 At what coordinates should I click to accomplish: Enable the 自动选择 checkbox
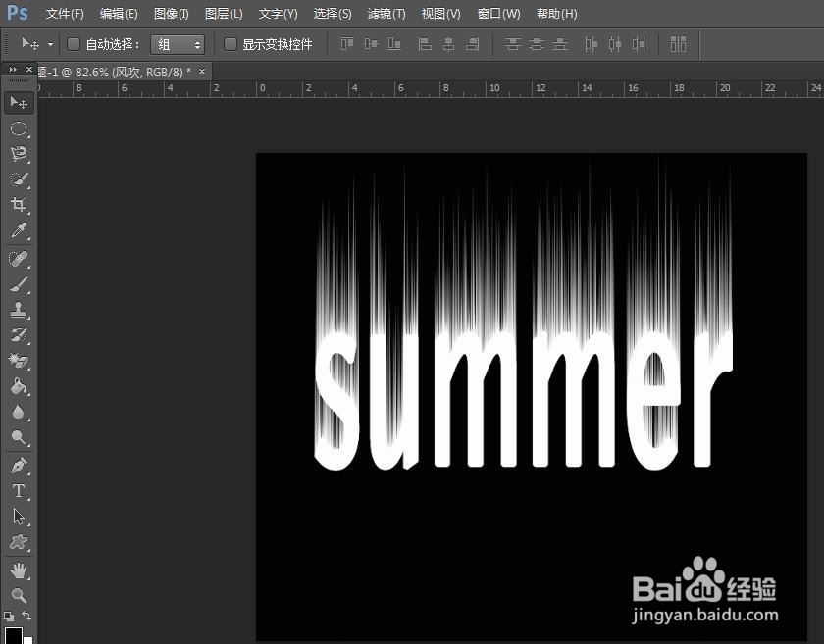point(74,44)
